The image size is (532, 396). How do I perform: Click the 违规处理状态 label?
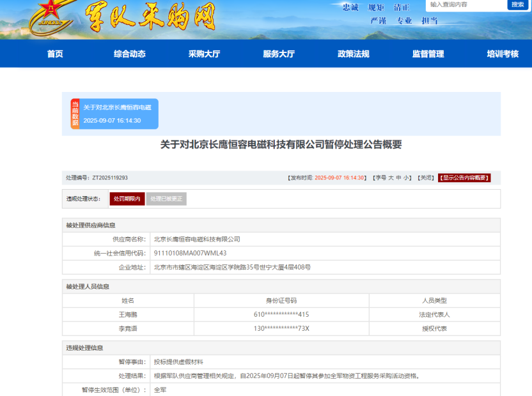(x=84, y=199)
